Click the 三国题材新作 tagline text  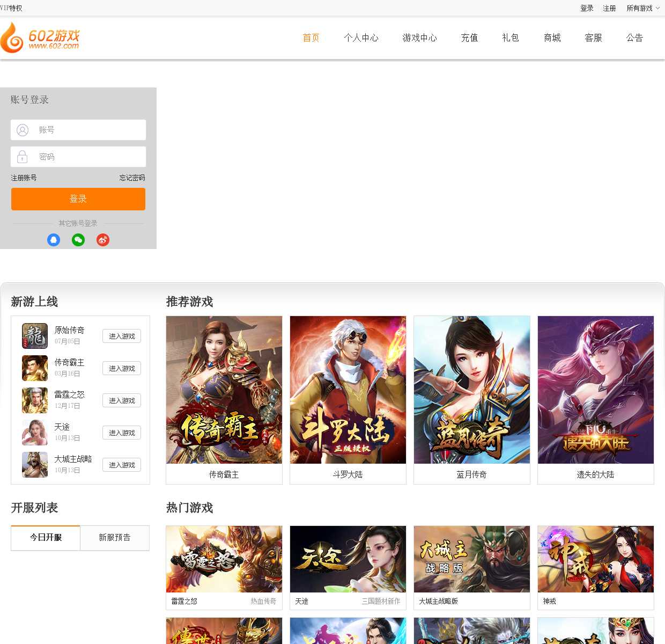coord(381,601)
